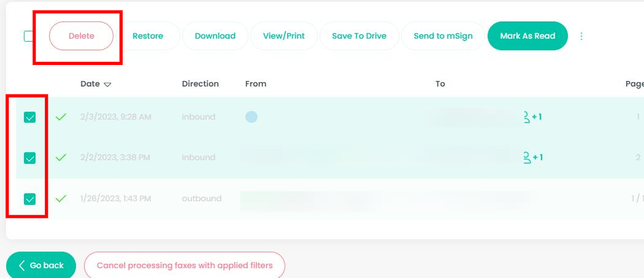644x278 pixels.
Task: Open View/Print for selected faxes
Action: coord(284,36)
